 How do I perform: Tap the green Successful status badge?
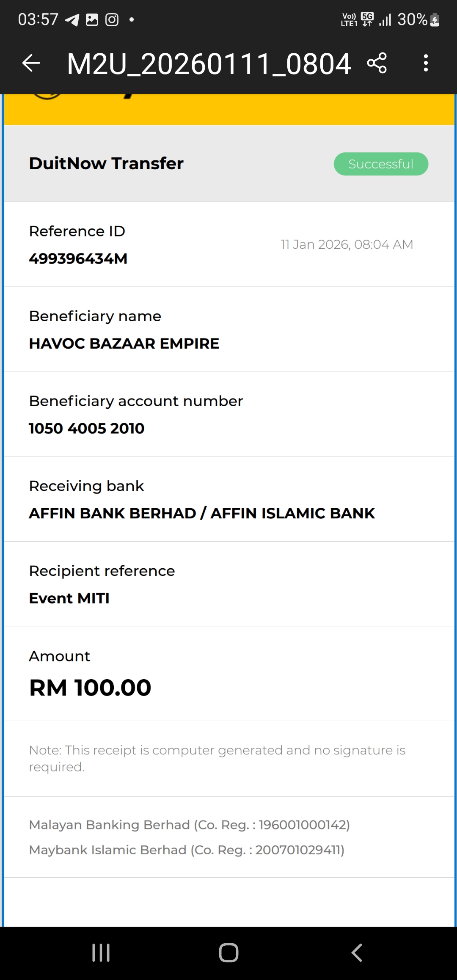pyautogui.click(x=381, y=164)
